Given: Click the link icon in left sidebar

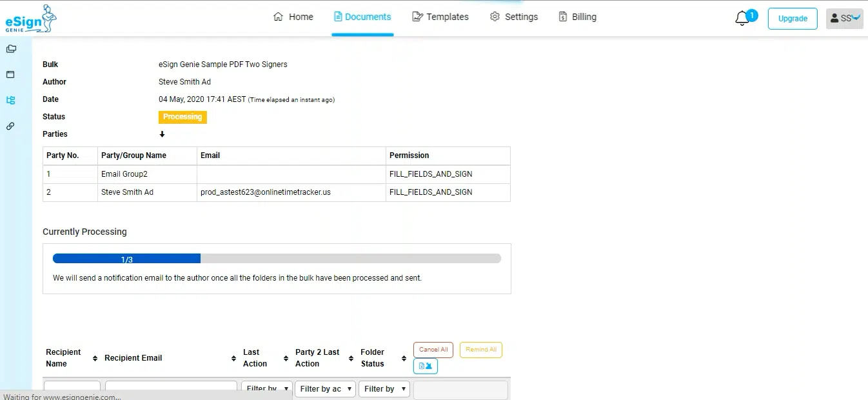Looking at the screenshot, I should [10, 126].
